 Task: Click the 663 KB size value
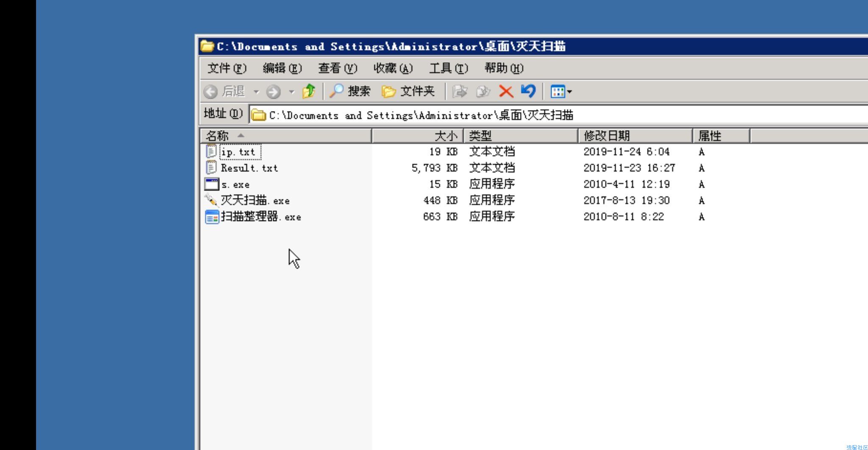[x=440, y=217]
